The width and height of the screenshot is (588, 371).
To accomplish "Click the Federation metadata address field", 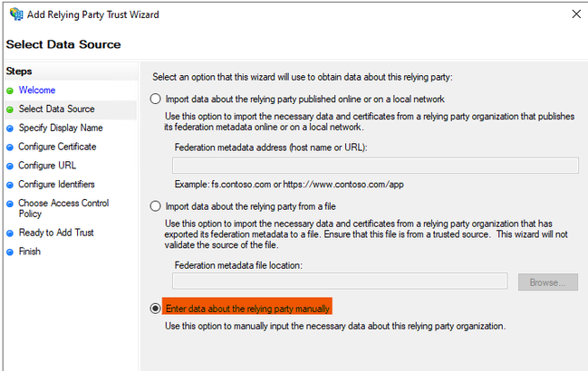I will [375, 165].
